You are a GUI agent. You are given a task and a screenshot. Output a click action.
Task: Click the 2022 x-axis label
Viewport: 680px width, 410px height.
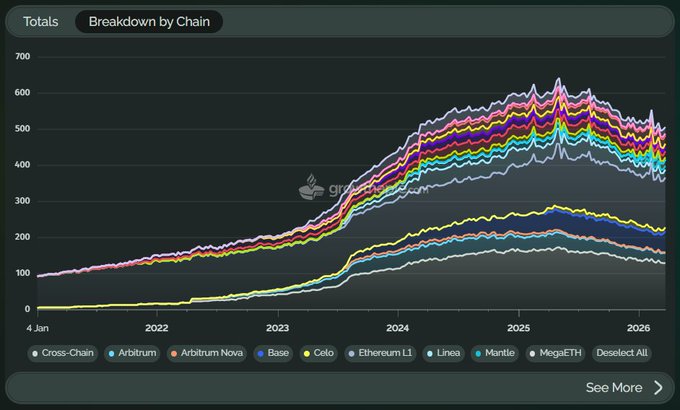pos(157,328)
